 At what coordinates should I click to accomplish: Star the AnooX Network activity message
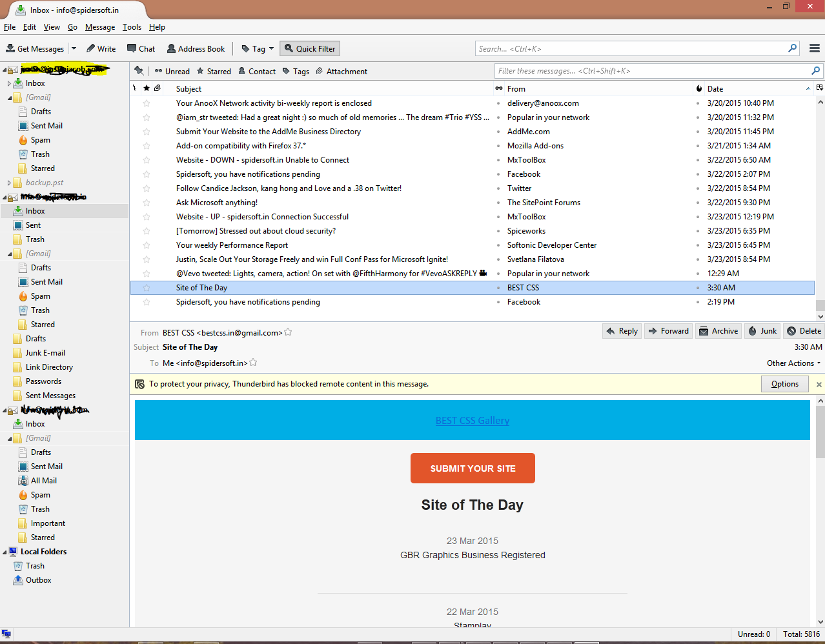[x=147, y=103]
